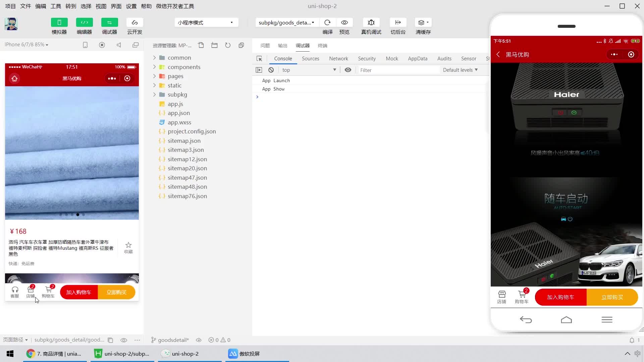Click back arrow on phone mirror
This screenshot has height=362, width=644.
498,54
